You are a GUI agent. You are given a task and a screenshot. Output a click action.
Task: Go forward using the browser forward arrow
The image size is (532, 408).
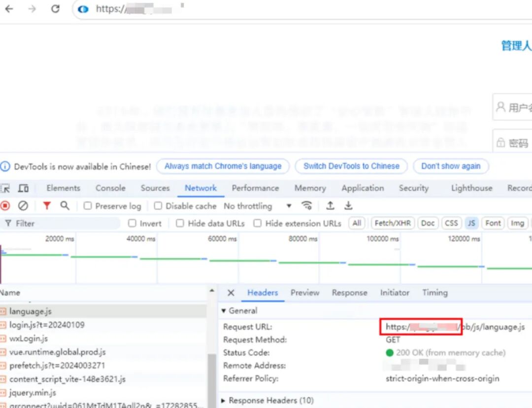[32, 9]
